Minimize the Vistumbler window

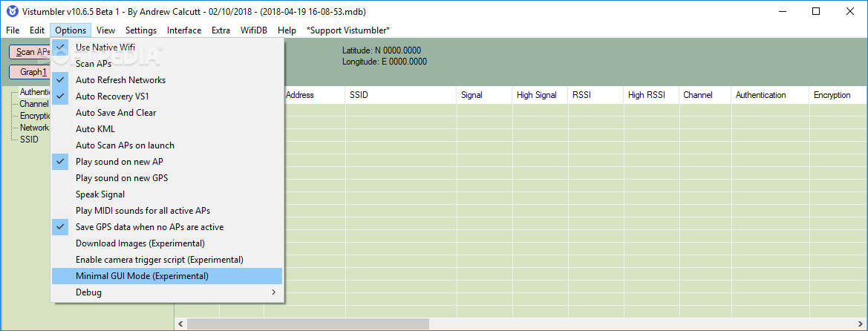[782, 11]
